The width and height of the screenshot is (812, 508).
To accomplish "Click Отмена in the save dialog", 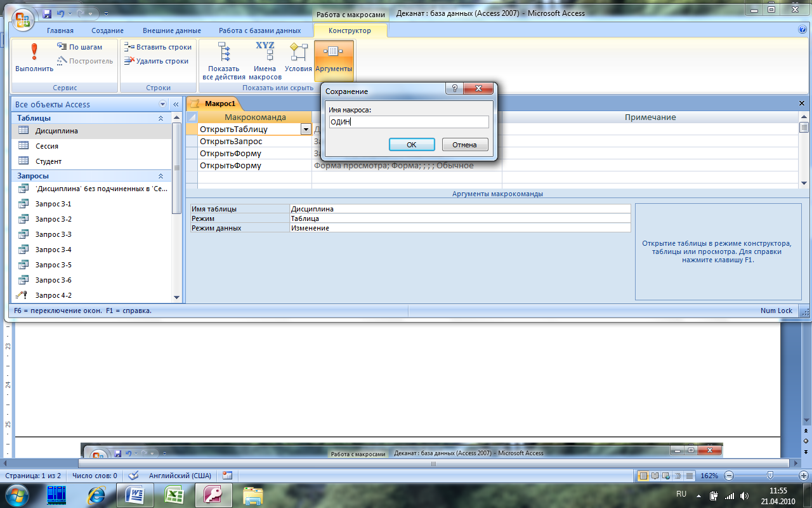I will coord(464,145).
